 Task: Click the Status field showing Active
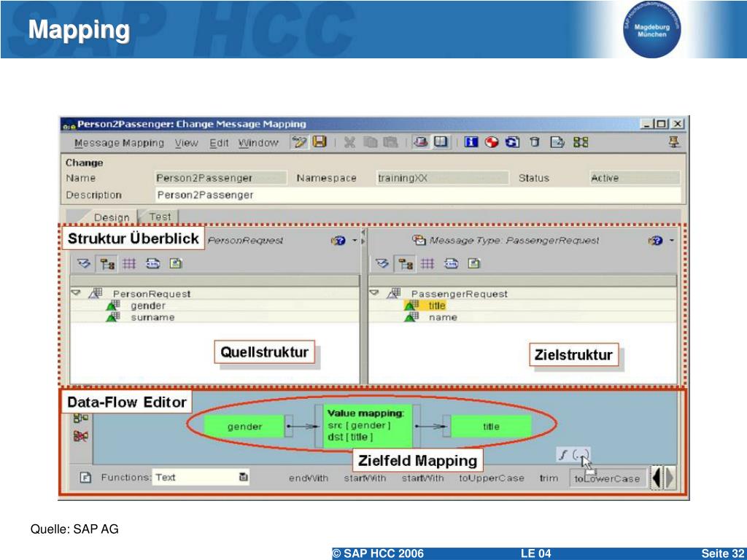[635, 178]
